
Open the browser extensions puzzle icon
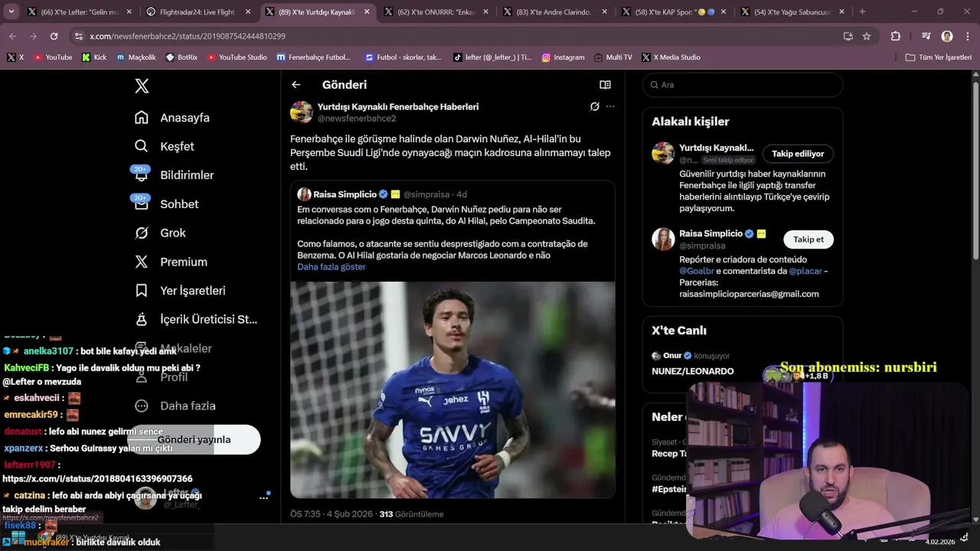(896, 36)
